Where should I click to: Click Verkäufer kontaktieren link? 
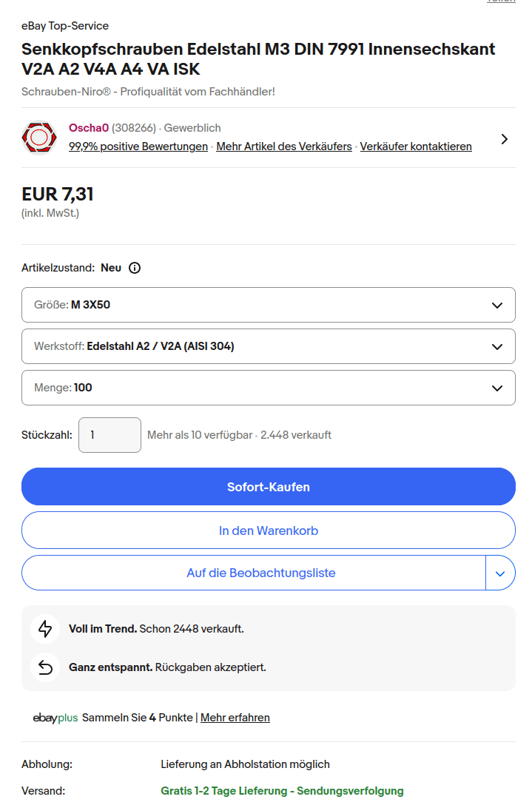click(x=416, y=146)
